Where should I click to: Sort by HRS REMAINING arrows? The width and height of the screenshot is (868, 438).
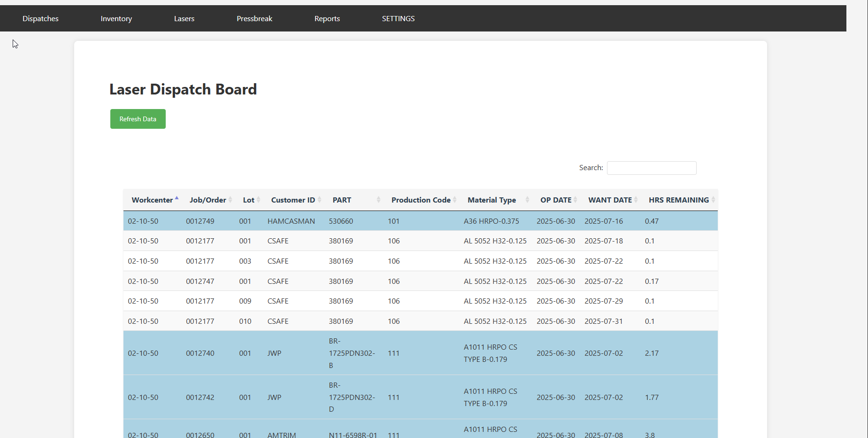[x=713, y=200]
